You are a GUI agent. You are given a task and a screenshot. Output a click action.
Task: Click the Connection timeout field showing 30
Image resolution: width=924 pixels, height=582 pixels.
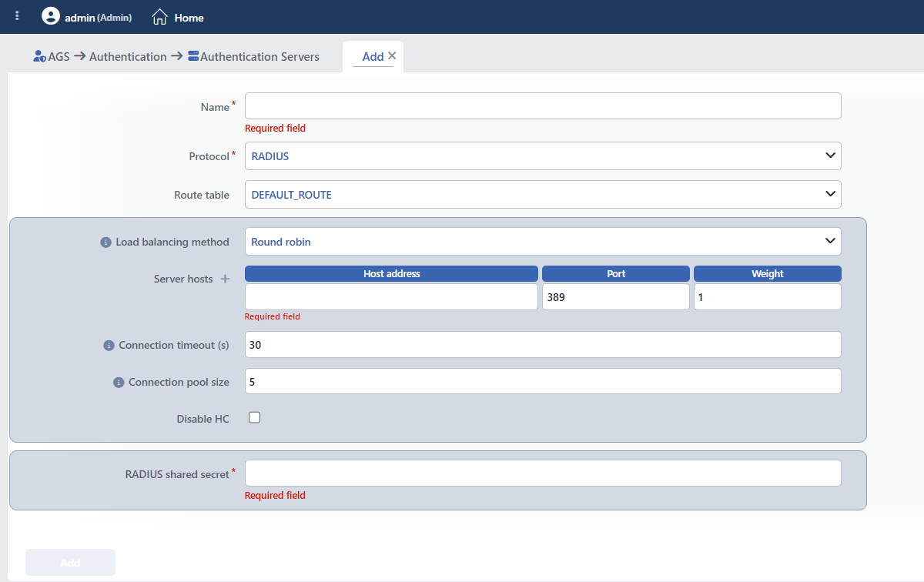543,345
